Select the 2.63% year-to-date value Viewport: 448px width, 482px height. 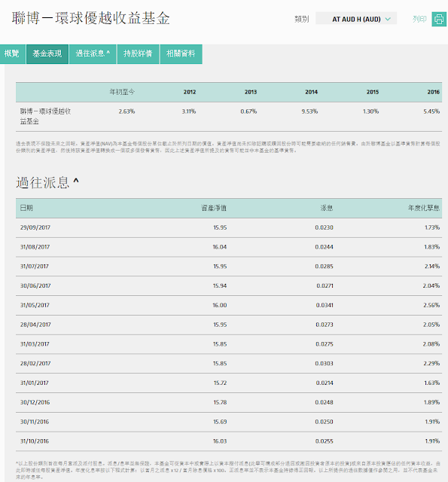(x=126, y=111)
